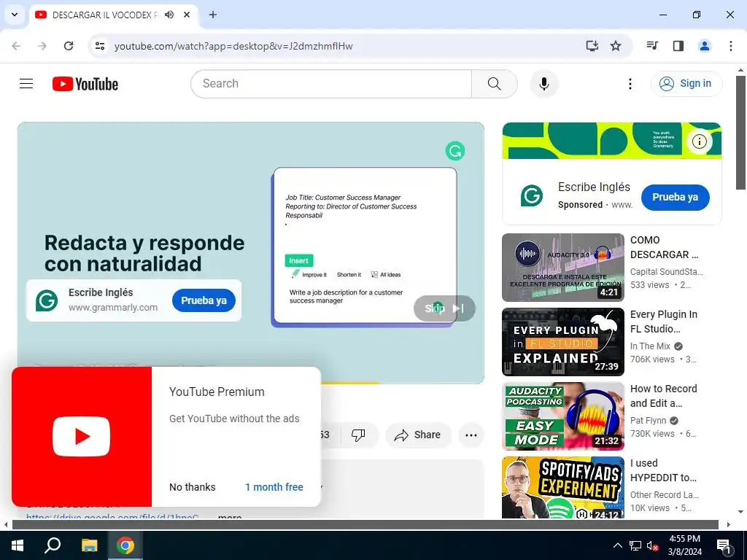Click the Grammarly logo in video ad overlay

[x=47, y=300]
